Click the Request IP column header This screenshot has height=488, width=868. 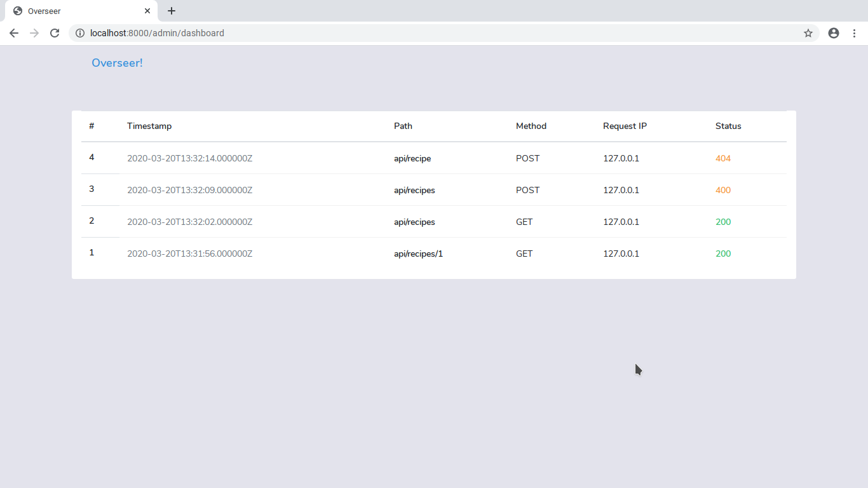(625, 126)
